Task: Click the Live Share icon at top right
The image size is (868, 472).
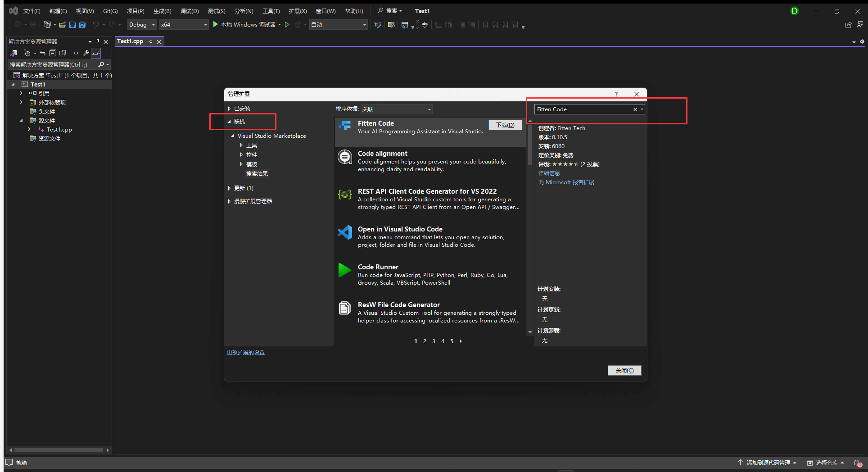Action: (x=848, y=25)
